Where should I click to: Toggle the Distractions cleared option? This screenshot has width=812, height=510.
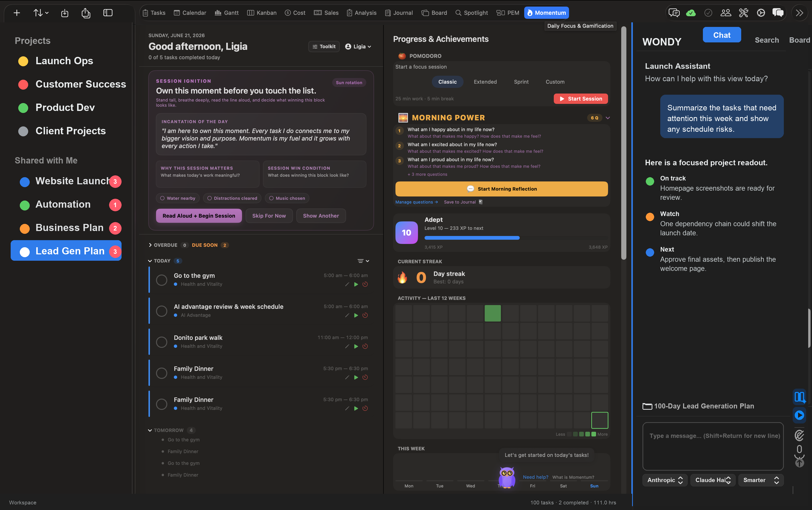[x=232, y=198]
